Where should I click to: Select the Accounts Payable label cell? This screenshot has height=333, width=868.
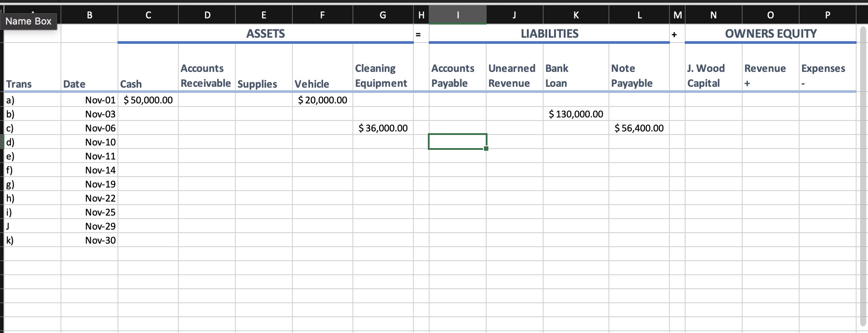[458, 67]
